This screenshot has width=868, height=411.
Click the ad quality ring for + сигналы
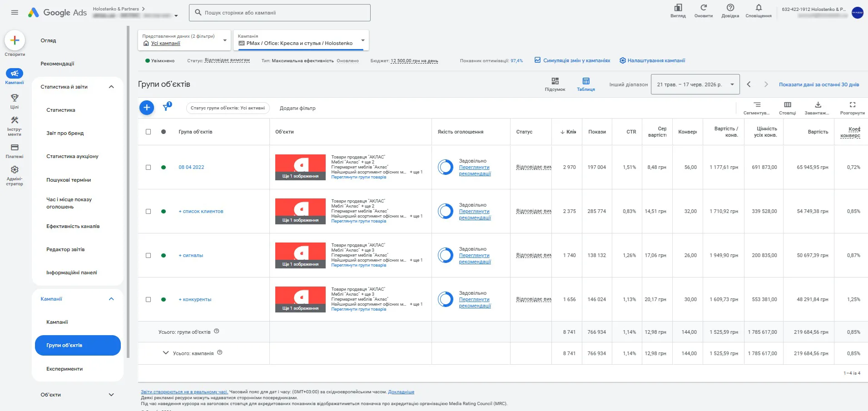click(446, 255)
